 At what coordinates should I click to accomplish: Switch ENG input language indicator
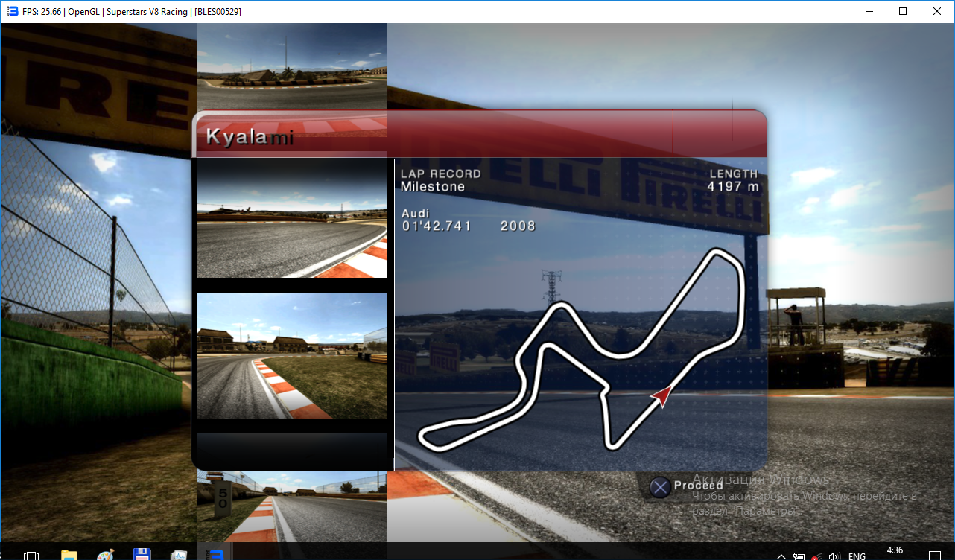[857, 556]
